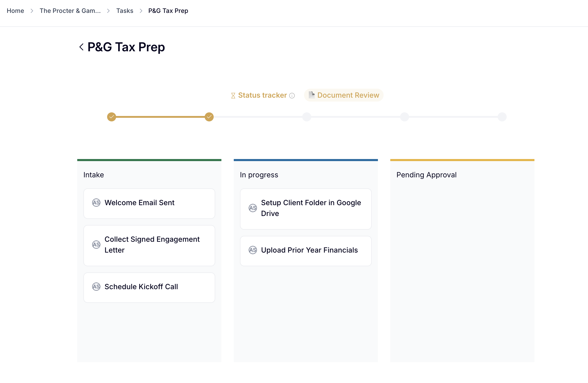Go back using the arrow beside P&G Tax Prep

(x=81, y=47)
